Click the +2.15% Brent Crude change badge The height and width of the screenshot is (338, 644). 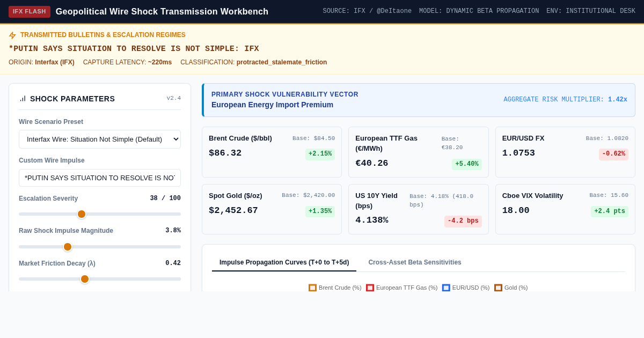(x=320, y=154)
